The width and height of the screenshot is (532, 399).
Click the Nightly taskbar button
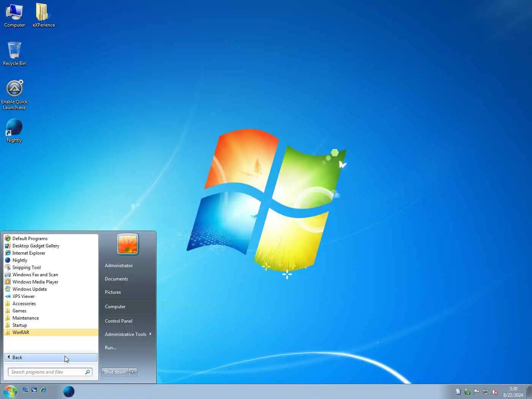pyautogui.click(x=69, y=391)
